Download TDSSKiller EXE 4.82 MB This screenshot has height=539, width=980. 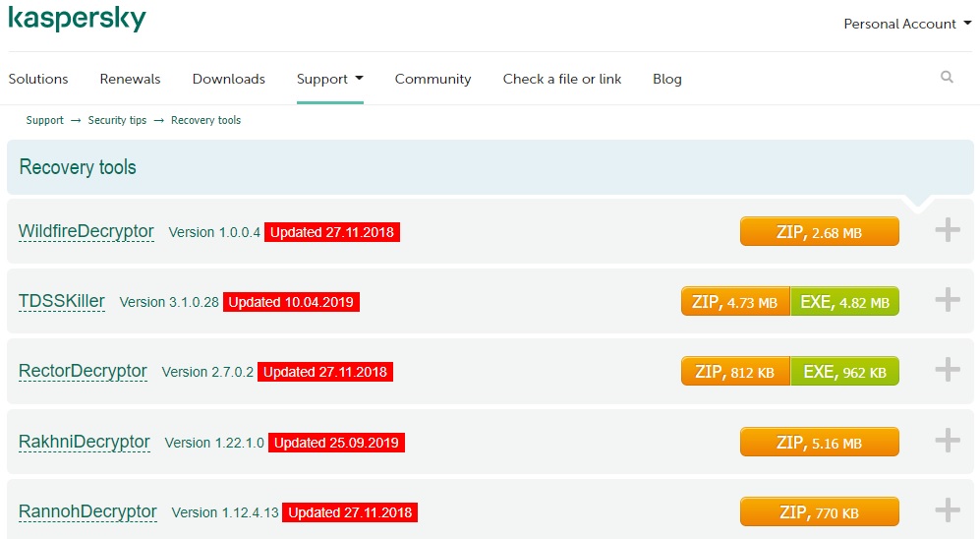(845, 301)
